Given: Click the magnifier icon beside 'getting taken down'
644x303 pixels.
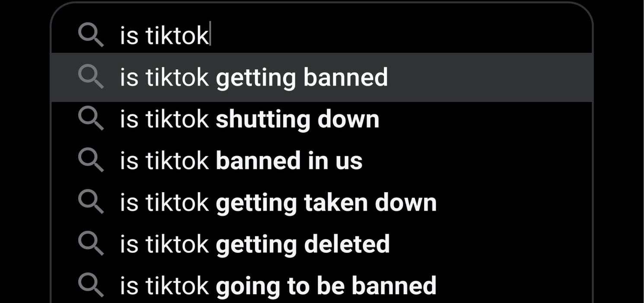Looking at the screenshot, I should click(x=90, y=202).
